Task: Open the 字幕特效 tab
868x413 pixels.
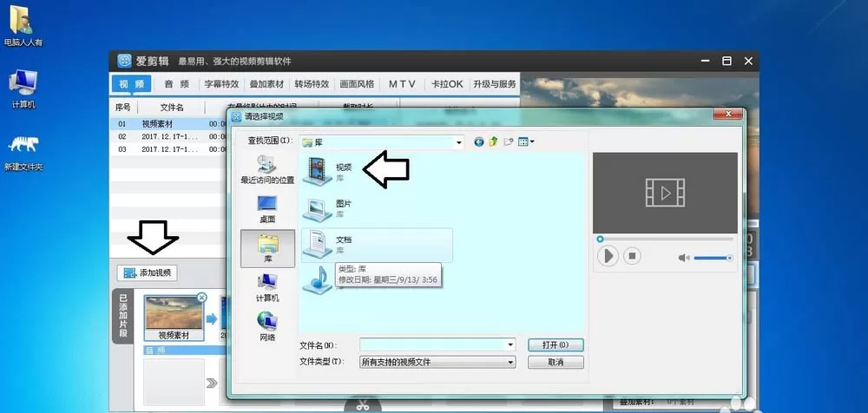Action: 221,84
